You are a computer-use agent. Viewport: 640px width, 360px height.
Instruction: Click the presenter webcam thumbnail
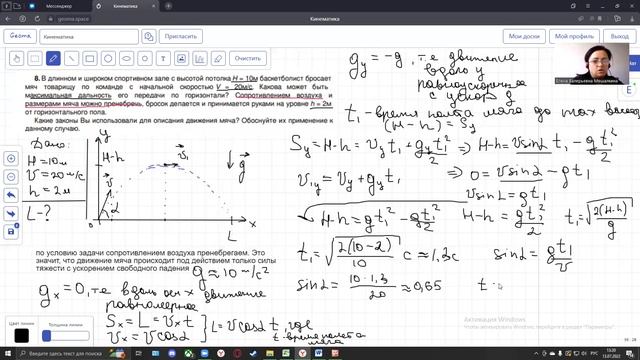[x=592, y=64]
